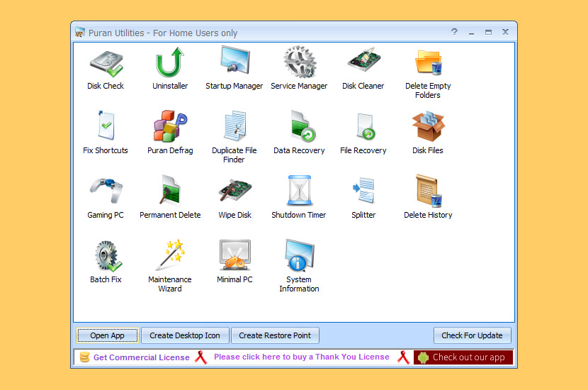Click the Batch Fix gear icon

click(108, 255)
